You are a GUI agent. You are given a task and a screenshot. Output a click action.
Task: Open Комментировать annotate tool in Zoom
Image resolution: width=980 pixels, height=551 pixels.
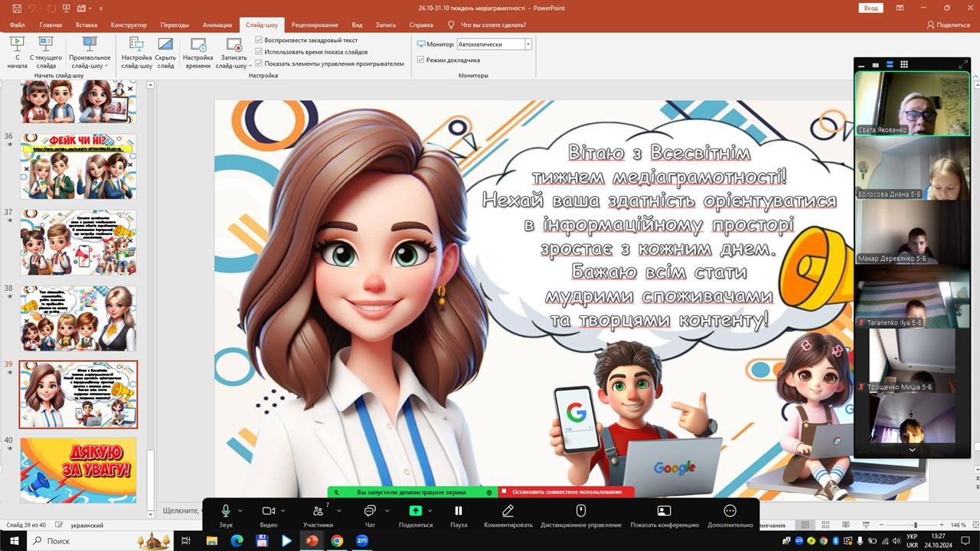(x=508, y=515)
